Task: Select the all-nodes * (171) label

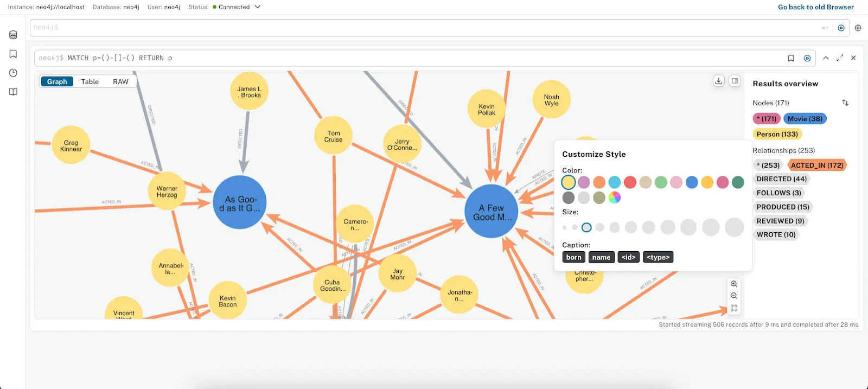Action: click(x=767, y=119)
